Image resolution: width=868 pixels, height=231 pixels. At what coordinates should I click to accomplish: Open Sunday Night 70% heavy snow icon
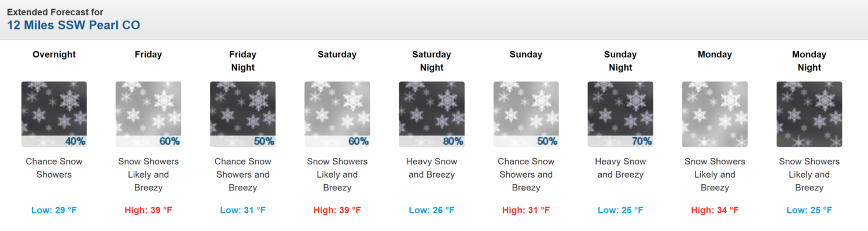point(620,114)
